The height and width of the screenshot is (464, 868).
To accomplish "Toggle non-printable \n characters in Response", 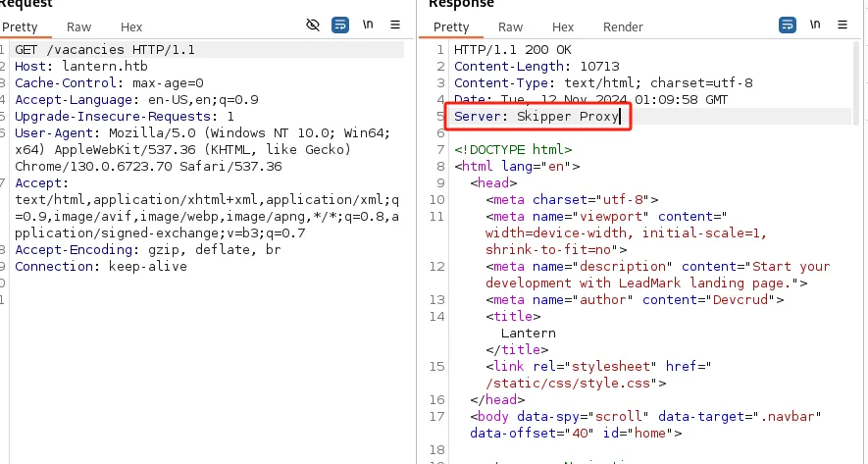I will point(815,25).
